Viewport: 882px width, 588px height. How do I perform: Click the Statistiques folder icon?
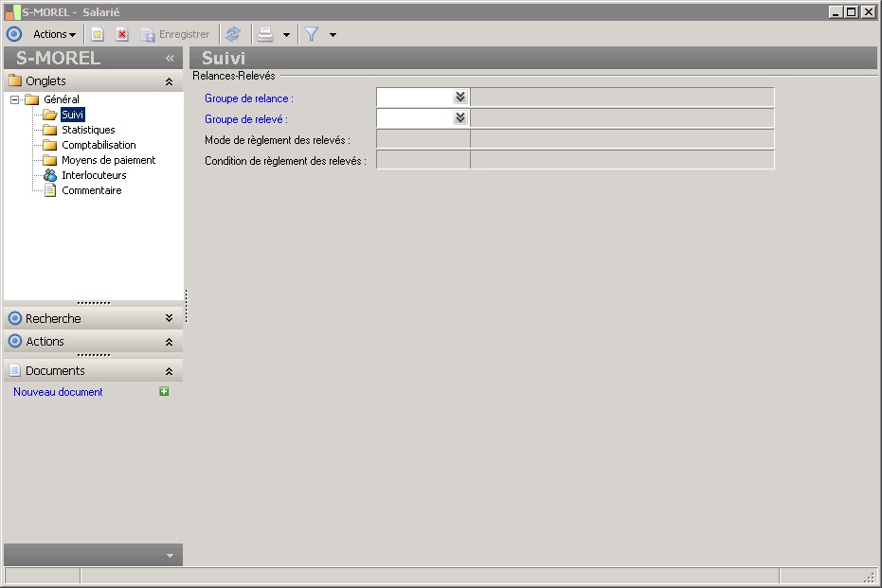pyautogui.click(x=50, y=130)
